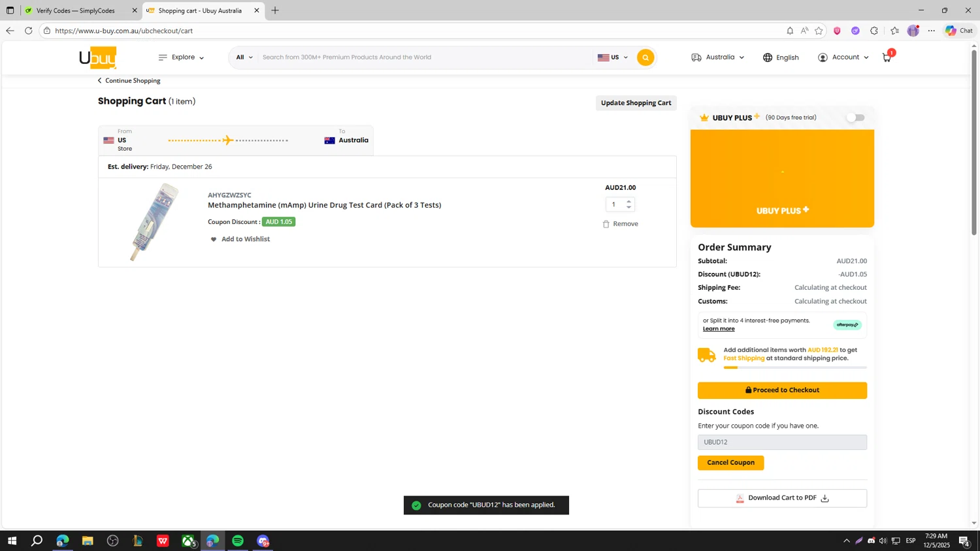Click the drug test card product thumbnail
Viewport: 980px width, 551px height.
tap(154, 223)
